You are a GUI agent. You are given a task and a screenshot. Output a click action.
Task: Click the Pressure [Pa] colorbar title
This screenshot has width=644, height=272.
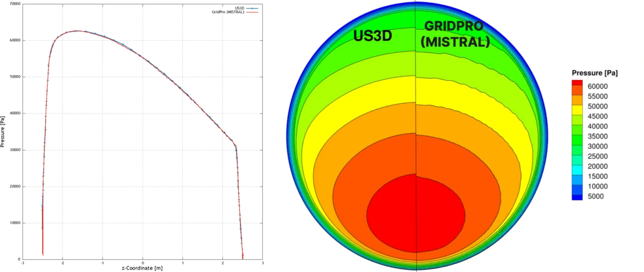(595, 73)
